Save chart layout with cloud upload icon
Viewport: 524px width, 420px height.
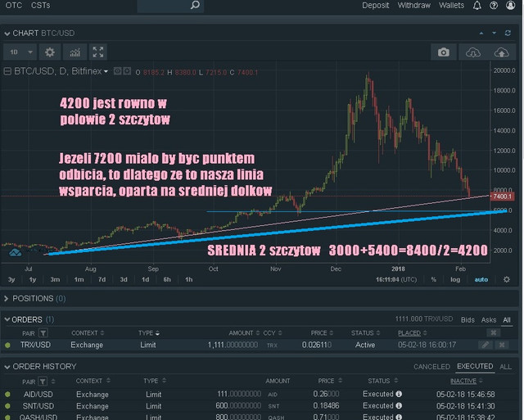click(x=501, y=52)
